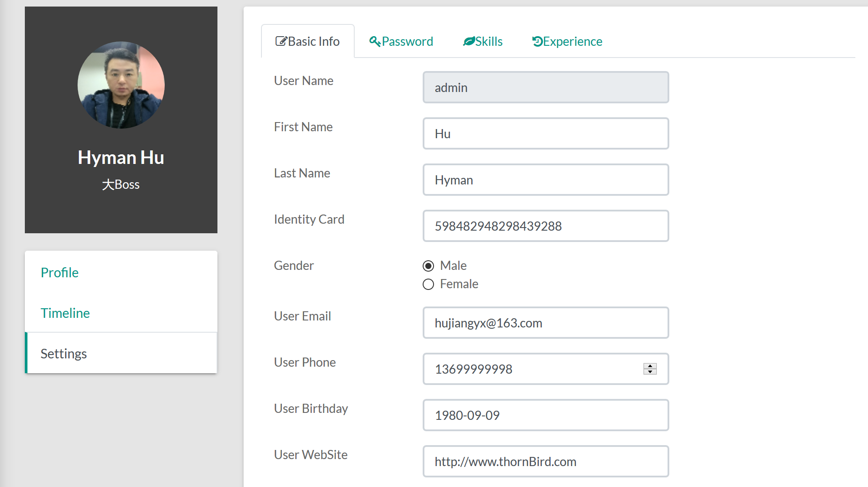
Task: Focus the Identity Card input field
Action: 546,226
